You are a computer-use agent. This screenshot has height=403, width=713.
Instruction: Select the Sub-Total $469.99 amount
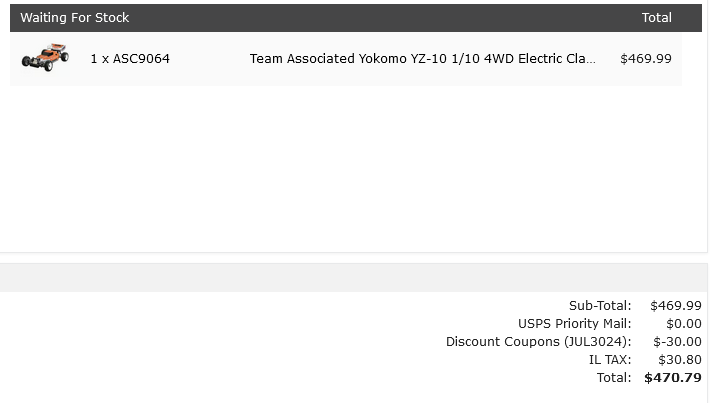pos(676,305)
